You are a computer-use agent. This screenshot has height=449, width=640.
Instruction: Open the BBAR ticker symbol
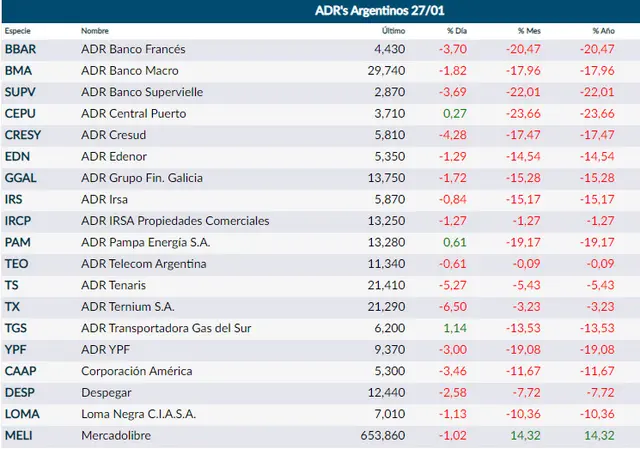20,49
